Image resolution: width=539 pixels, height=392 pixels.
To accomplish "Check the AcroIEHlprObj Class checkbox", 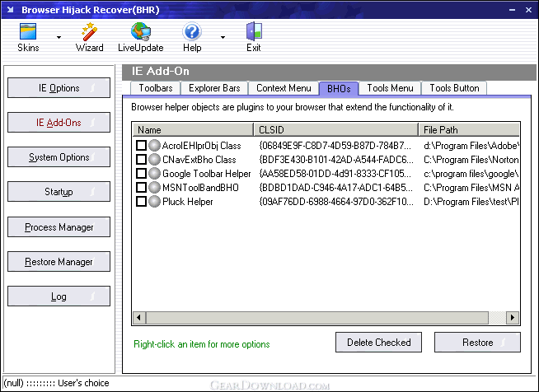I will pos(141,146).
